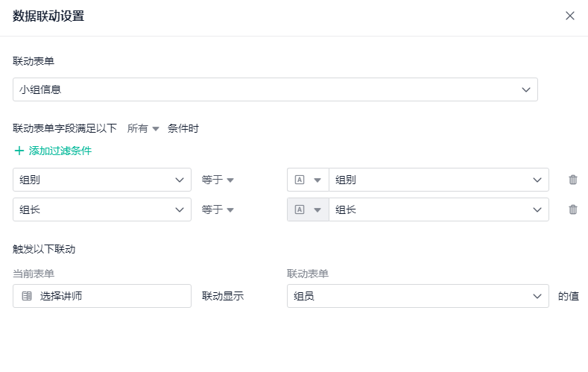Change 等于 operator in 组长 row
This screenshot has height=372, width=588.
coord(218,209)
